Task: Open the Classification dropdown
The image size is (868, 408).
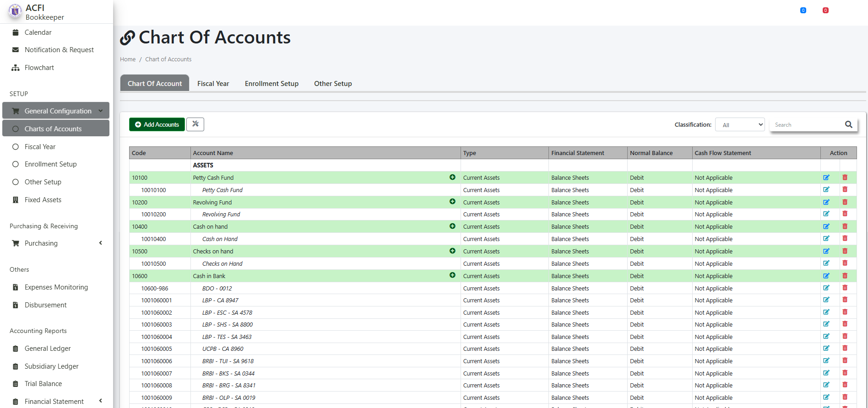Action: click(x=740, y=125)
